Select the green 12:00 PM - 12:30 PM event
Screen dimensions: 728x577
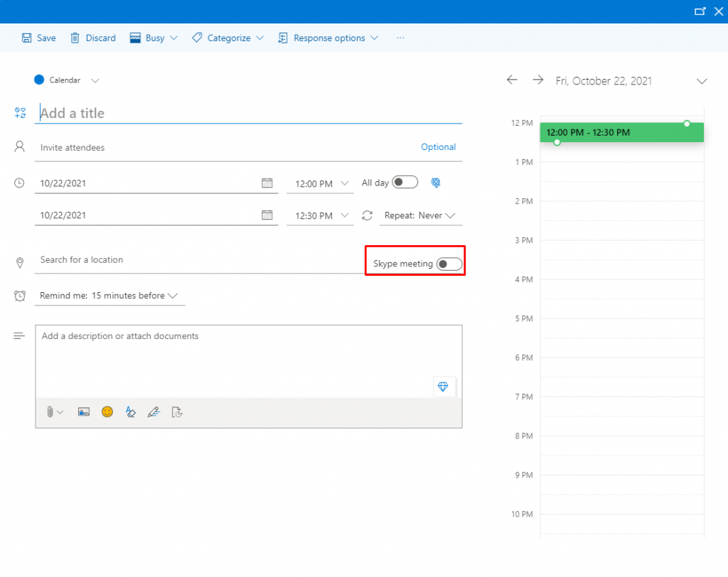click(x=621, y=132)
